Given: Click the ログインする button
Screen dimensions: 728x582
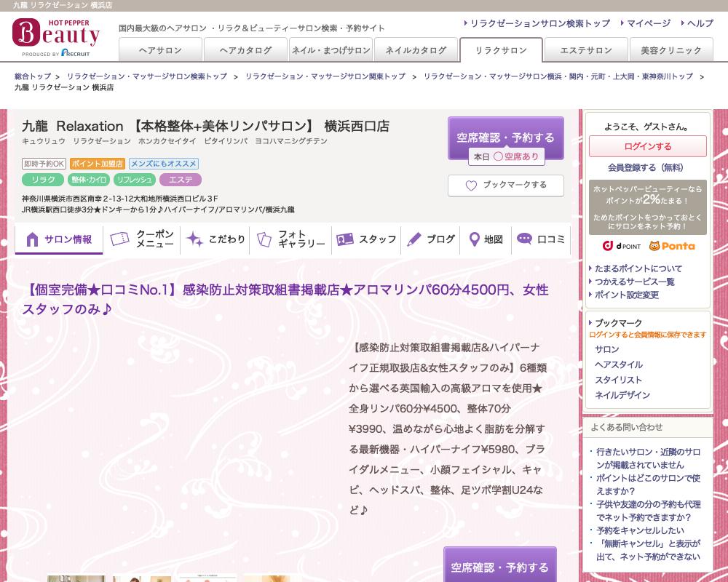Looking at the screenshot, I should pos(647,146).
